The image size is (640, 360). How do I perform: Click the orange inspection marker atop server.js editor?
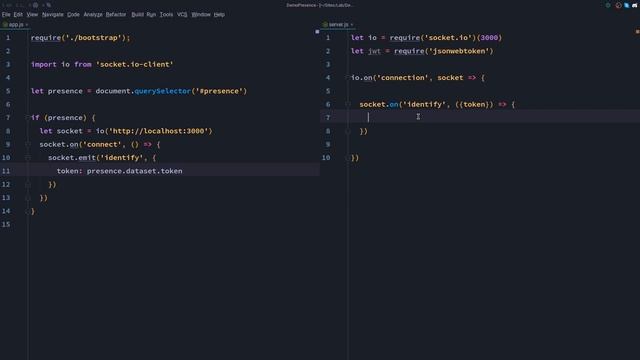637,31
